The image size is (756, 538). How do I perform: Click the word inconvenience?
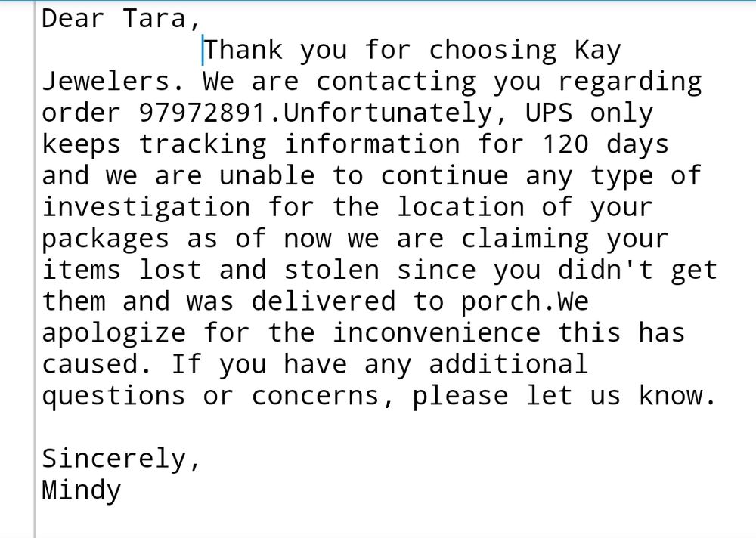click(437, 333)
